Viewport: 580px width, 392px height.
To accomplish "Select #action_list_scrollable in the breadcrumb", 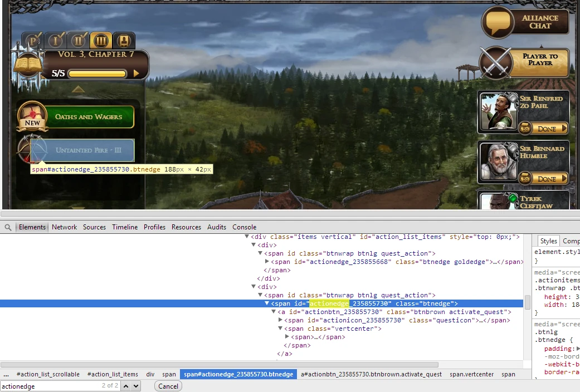I will 48,374.
